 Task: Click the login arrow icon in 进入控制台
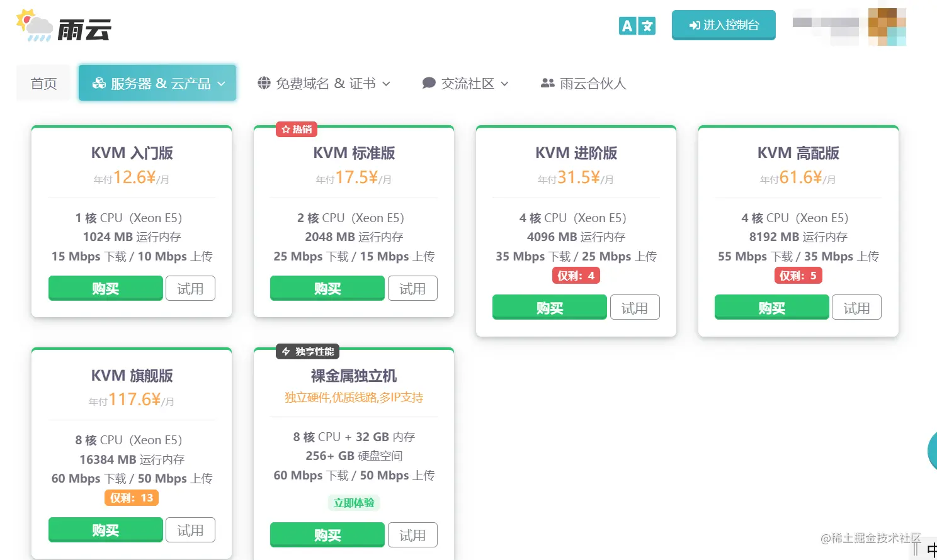point(695,26)
